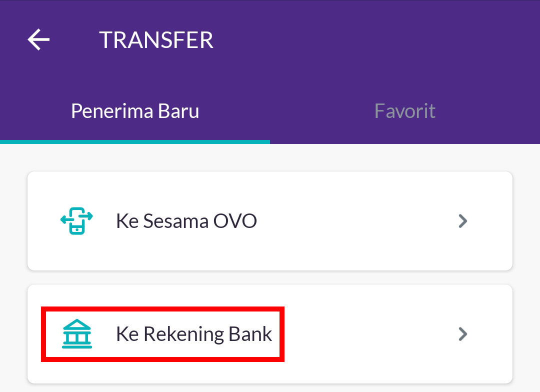Click the grey background above the OVO card

[270, 158]
